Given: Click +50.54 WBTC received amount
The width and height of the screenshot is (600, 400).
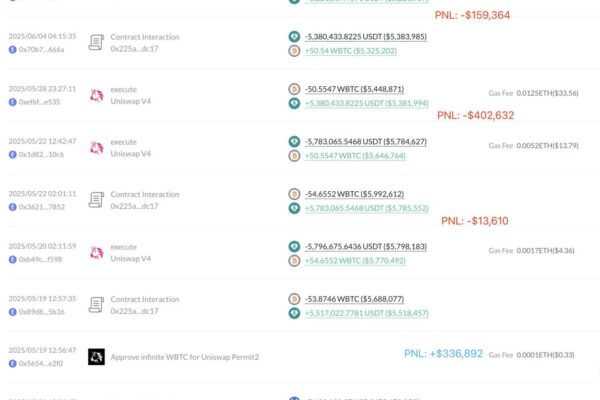Looking at the screenshot, I should click(351, 51).
